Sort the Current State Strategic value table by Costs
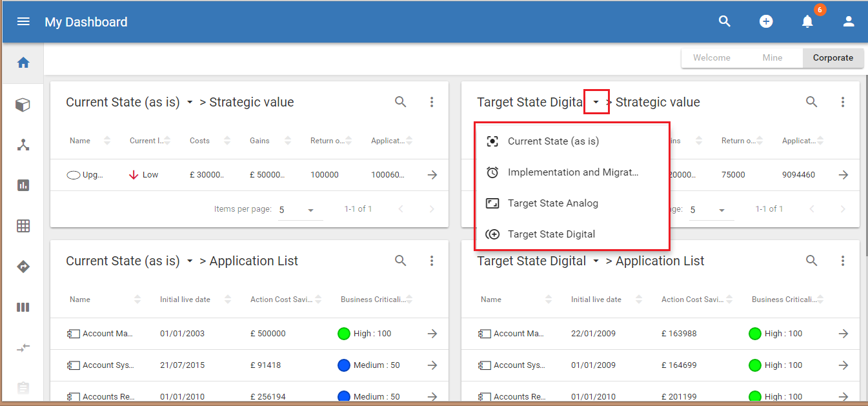 click(227, 141)
